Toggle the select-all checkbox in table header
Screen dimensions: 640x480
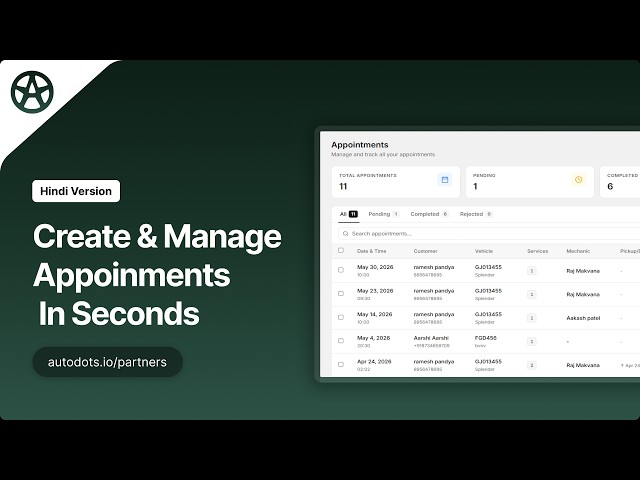341,250
